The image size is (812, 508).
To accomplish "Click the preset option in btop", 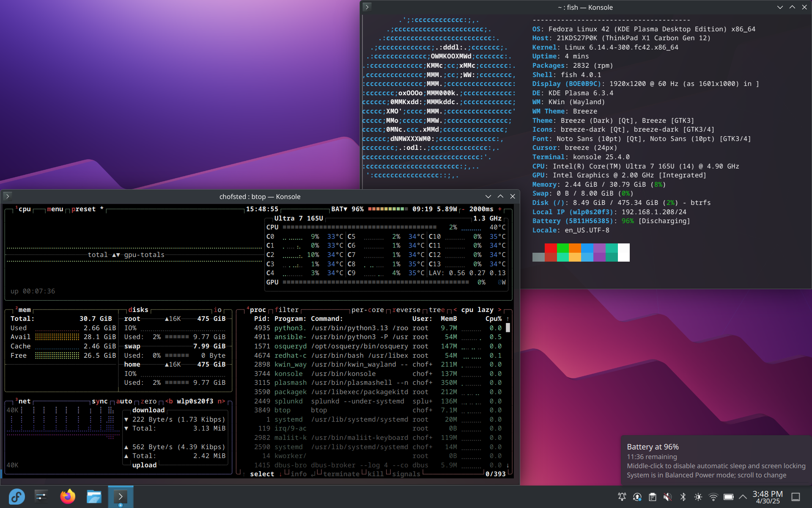I will [83, 209].
